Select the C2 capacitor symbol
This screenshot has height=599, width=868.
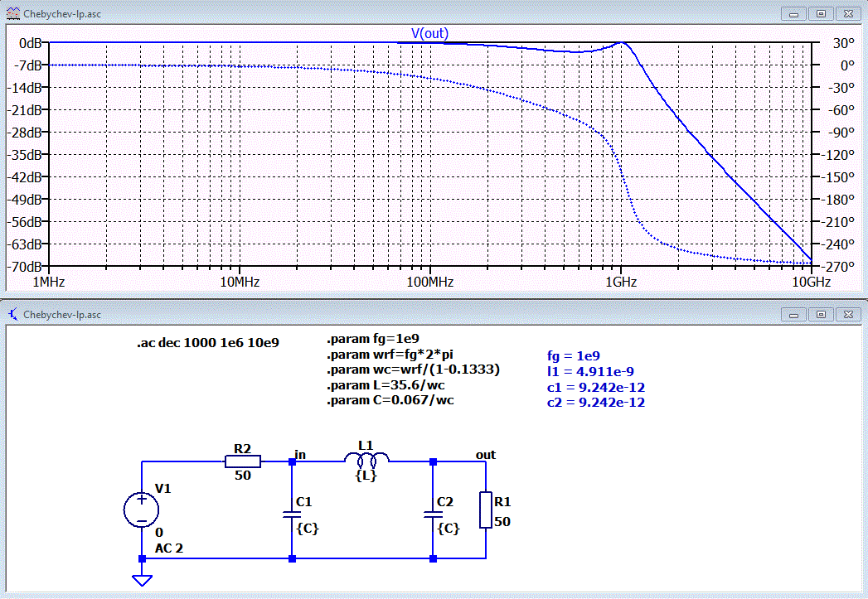[x=433, y=515]
